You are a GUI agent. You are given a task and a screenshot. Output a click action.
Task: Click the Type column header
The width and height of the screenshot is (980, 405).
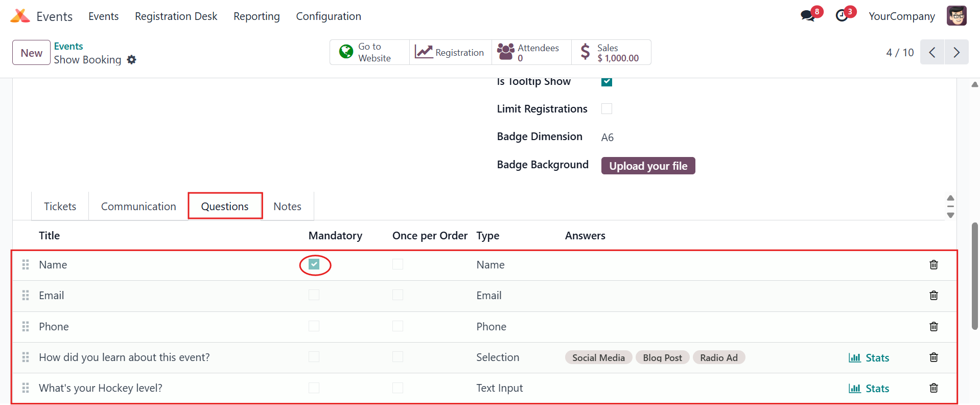coord(488,235)
